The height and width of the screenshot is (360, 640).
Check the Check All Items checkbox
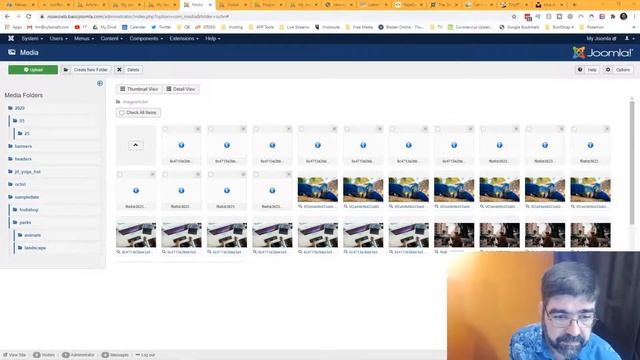(122, 113)
